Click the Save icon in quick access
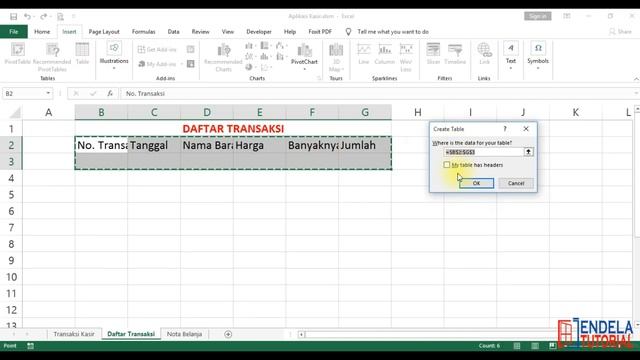The image size is (640, 360). point(13,16)
